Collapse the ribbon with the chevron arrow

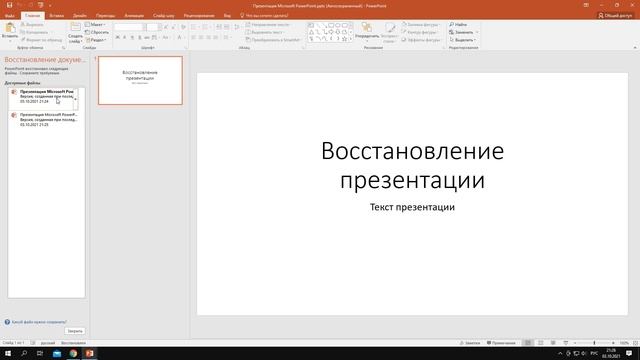(x=635, y=48)
